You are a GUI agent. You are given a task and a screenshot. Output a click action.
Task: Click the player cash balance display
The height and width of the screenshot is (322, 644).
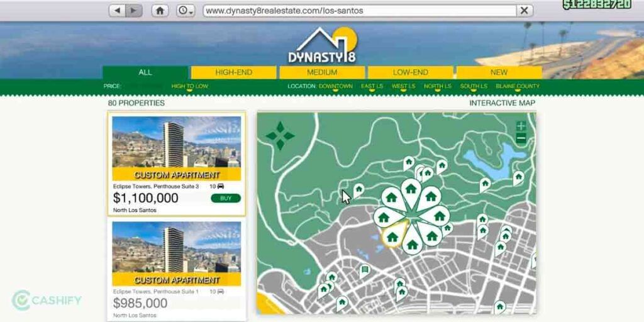[597, 4]
